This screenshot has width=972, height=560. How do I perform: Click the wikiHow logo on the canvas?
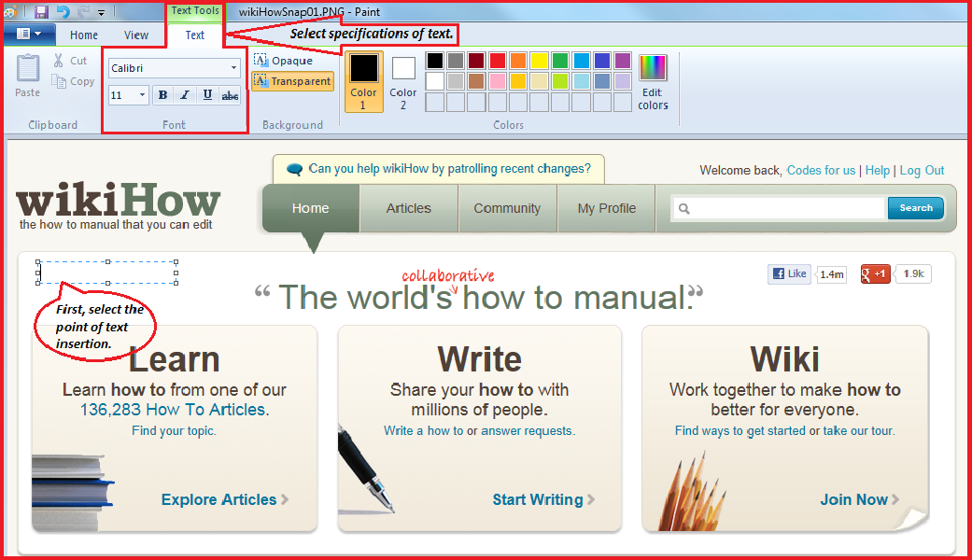[x=118, y=206]
